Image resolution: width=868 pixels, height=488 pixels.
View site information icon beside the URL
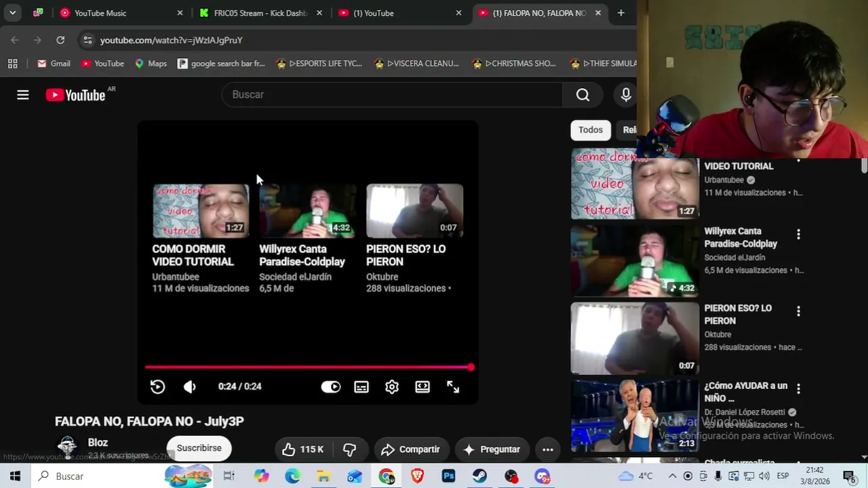click(x=87, y=40)
